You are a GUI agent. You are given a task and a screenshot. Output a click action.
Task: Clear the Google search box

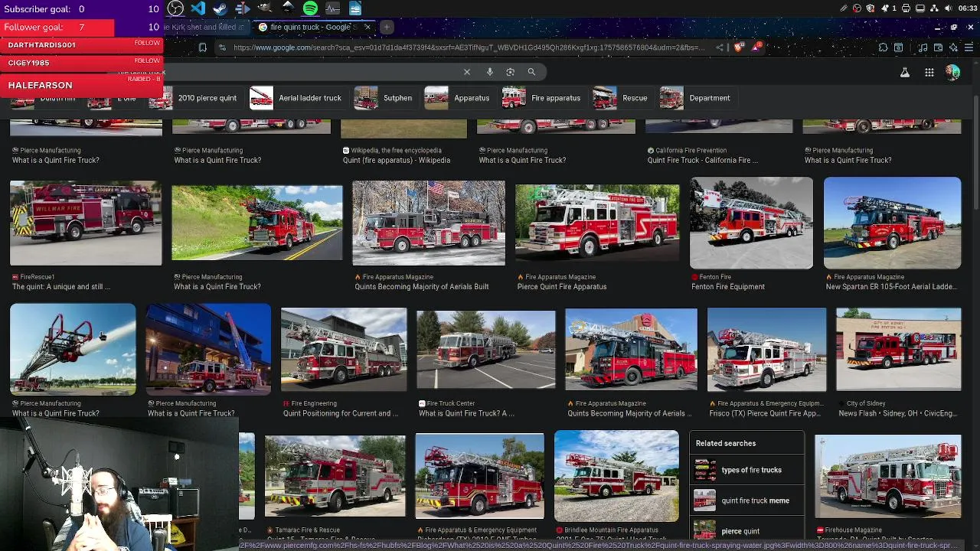coord(467,72)
